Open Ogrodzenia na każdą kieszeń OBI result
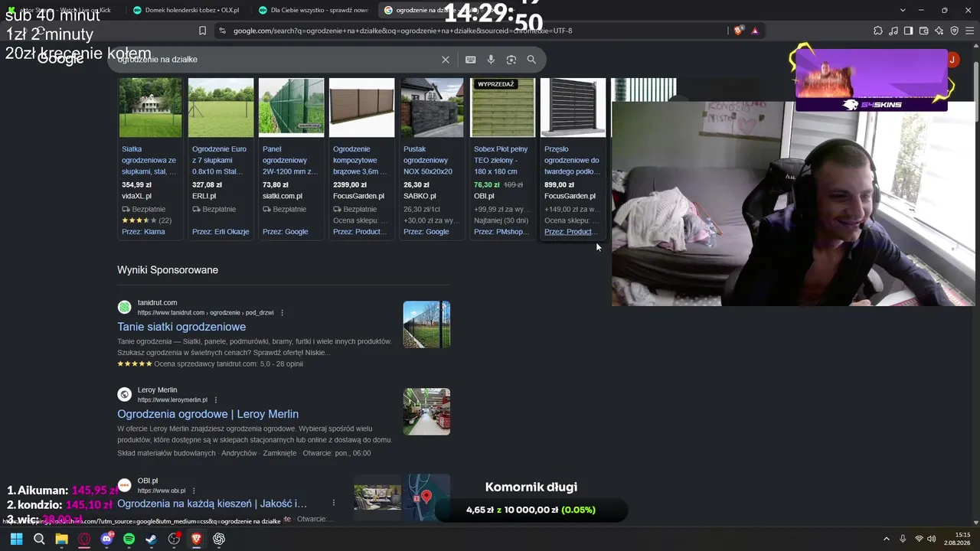The image size is (980, 551). [212, 504]
